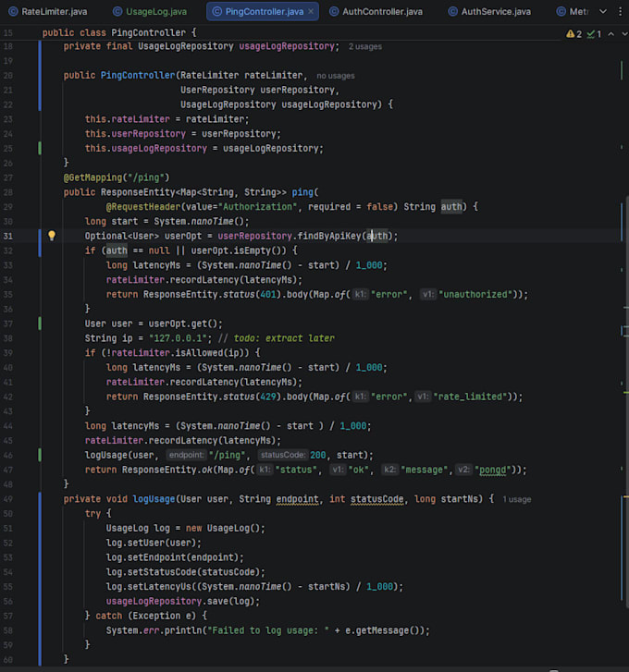Click the findByApiKey method call
This screenshot has width=629, height=672.
329,236
